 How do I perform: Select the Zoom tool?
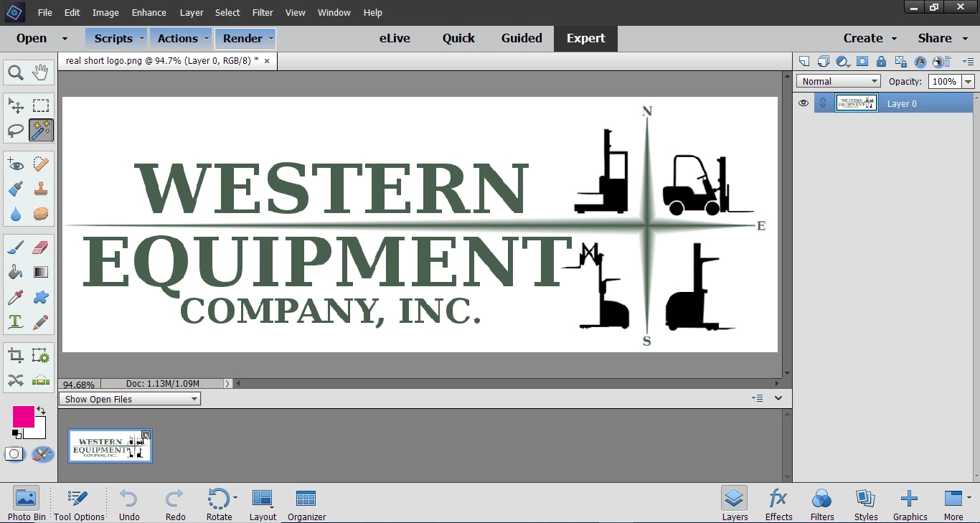16,72
